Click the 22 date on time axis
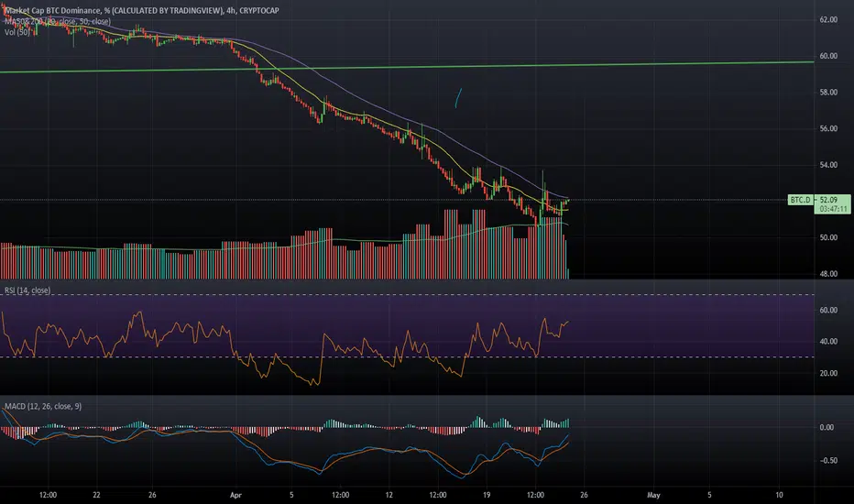Viewport: 854px width, 504px height. [96, 495]
